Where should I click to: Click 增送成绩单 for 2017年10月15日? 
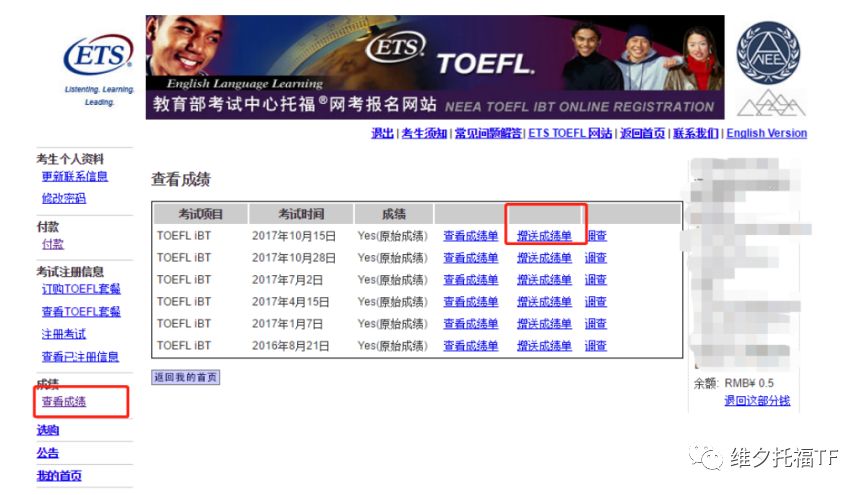click(x=544, y=236)
